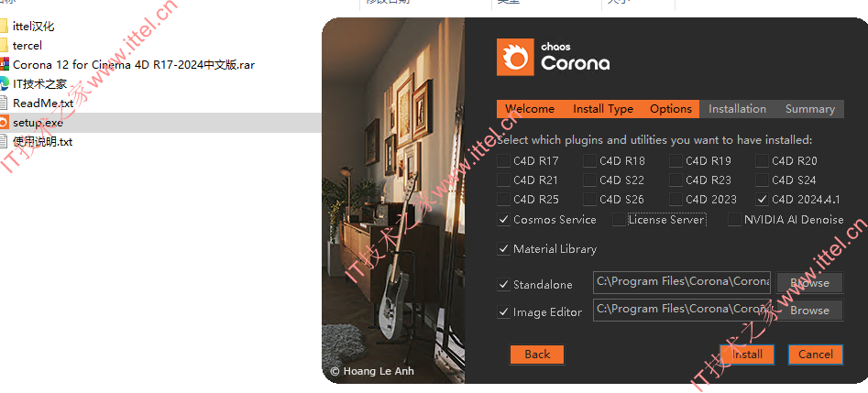Edit the Image Editor path field

[x=683, y=310]
